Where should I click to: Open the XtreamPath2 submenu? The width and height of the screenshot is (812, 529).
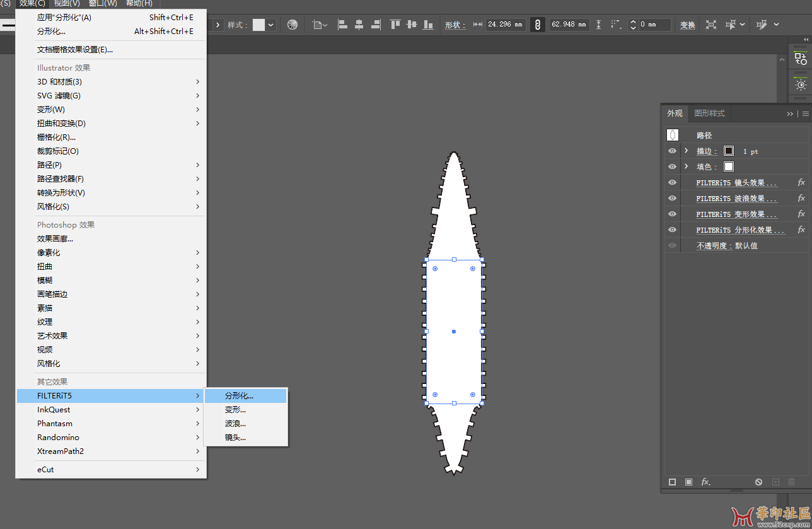click(111, 451)
